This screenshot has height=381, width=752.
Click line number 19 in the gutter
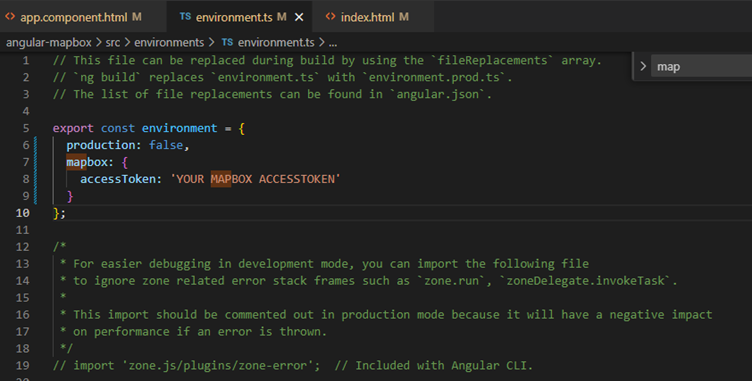23,365
